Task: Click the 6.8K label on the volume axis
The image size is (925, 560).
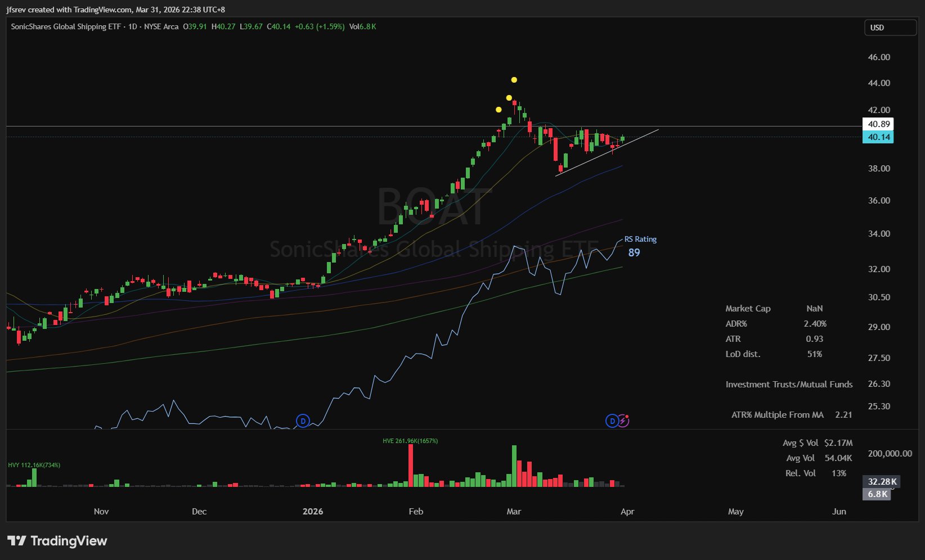Action: [877, 494]
